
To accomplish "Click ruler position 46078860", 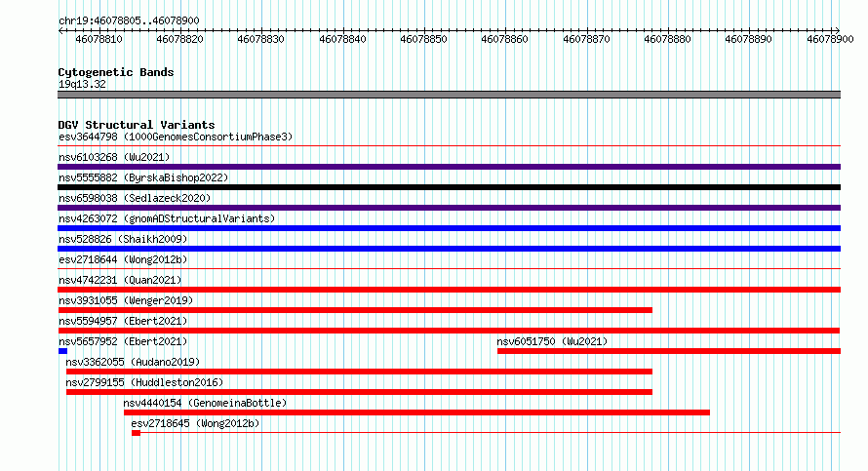I will pos(504,39).
